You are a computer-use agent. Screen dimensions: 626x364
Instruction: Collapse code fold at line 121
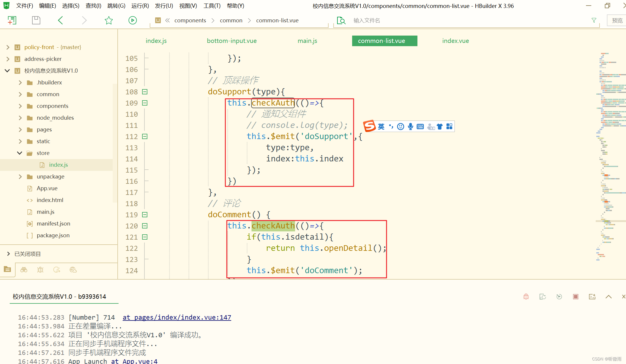(x=145, y=237)
